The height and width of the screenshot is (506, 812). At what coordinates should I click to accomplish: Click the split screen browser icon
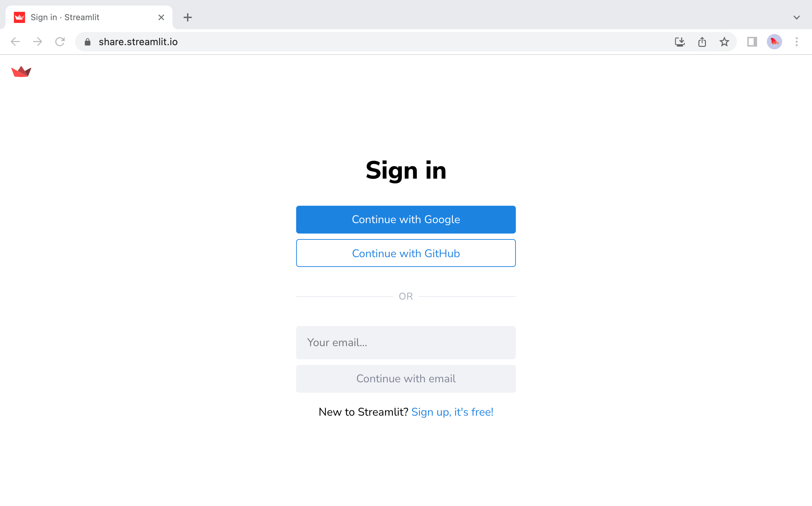752,42
